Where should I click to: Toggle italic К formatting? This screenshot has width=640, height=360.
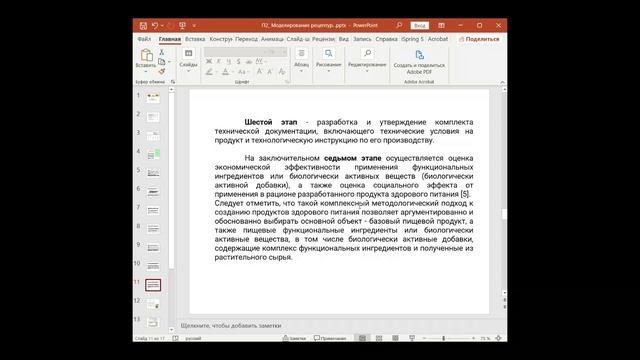tap(219, 62)
